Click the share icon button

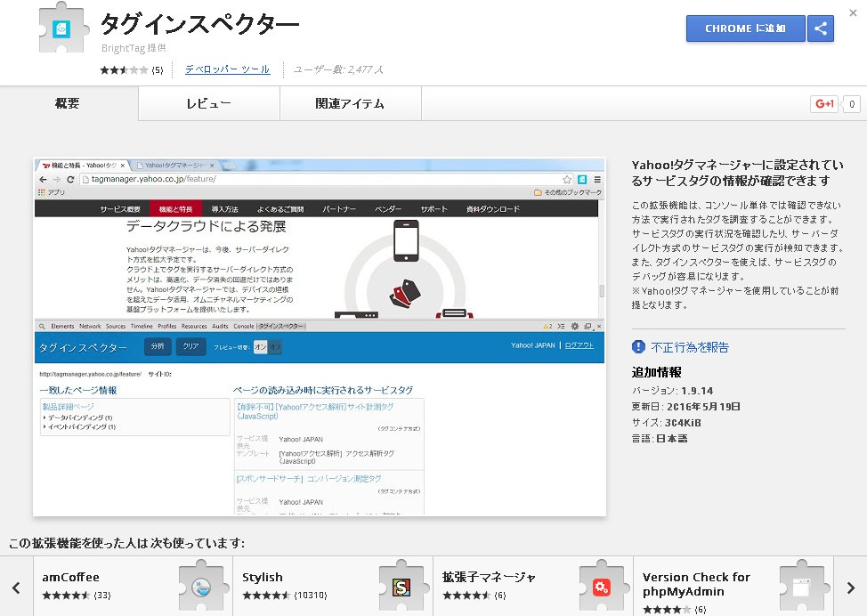[x=821, y=28]
